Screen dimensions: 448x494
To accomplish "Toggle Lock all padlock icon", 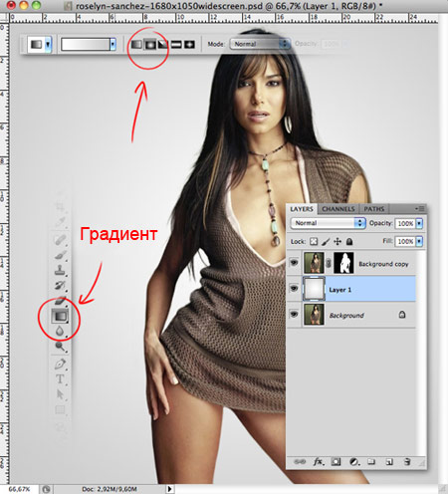I will [349, 241].
